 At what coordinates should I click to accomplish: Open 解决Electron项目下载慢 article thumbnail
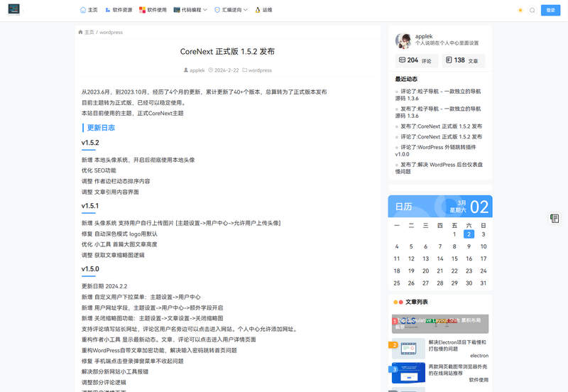pyautogui.click(x=408, y=349)
